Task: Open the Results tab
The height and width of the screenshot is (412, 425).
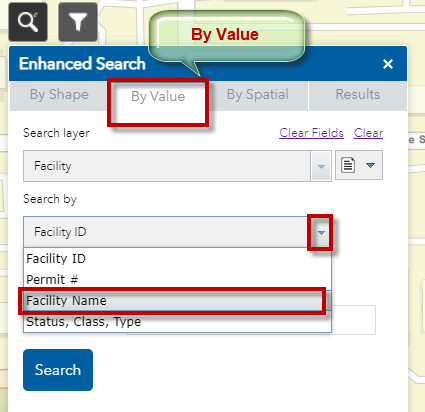Action: (358, 95)
